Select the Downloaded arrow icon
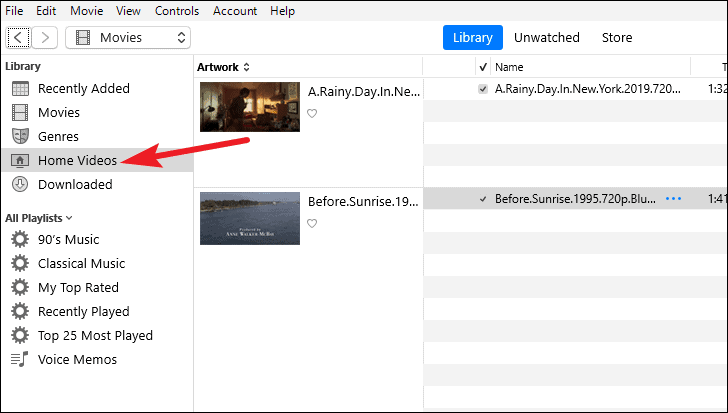Image resolution: width=728 pixels, height=413 pixels. point(20,184)
